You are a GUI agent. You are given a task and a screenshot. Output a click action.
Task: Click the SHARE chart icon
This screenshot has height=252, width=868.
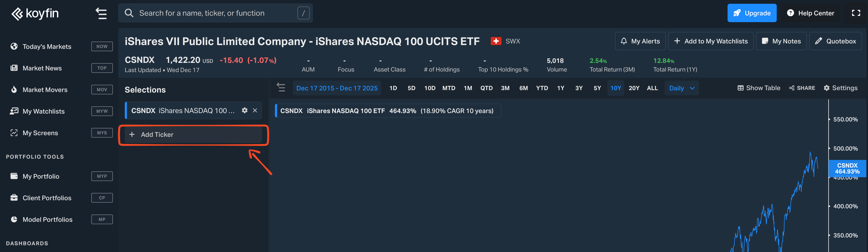[802, 88]
